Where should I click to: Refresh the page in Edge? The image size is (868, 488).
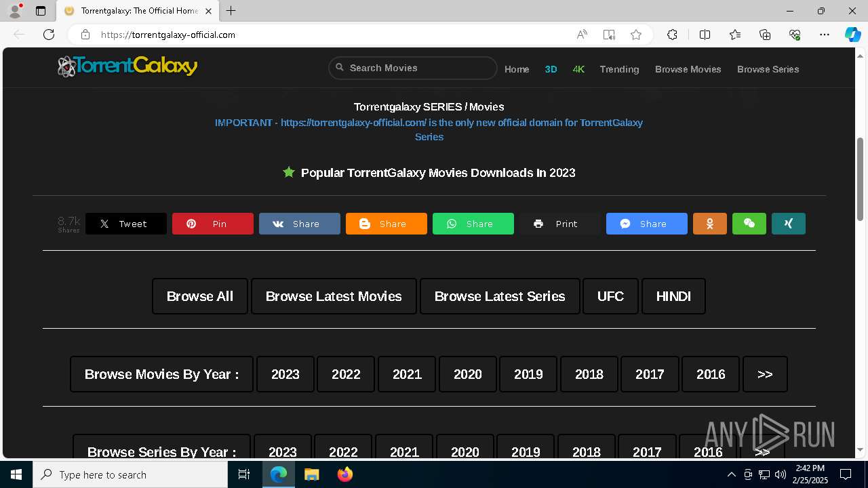49,35
